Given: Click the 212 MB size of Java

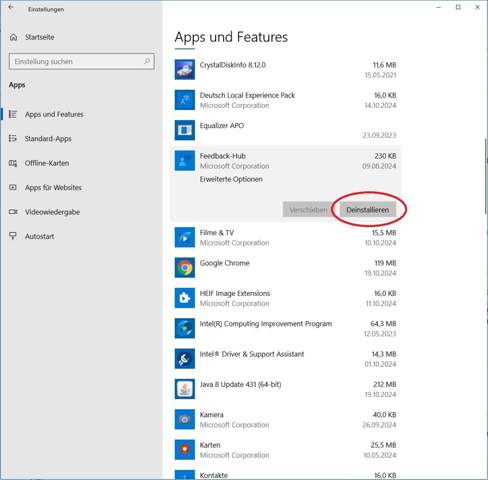Looking at the screenshot, I should [384, 384].
